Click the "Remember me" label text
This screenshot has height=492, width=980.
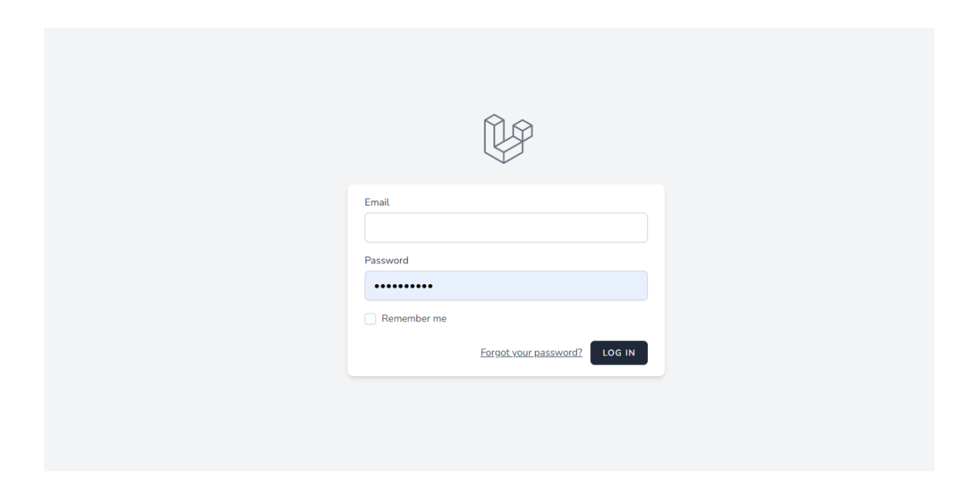point(414,319)
